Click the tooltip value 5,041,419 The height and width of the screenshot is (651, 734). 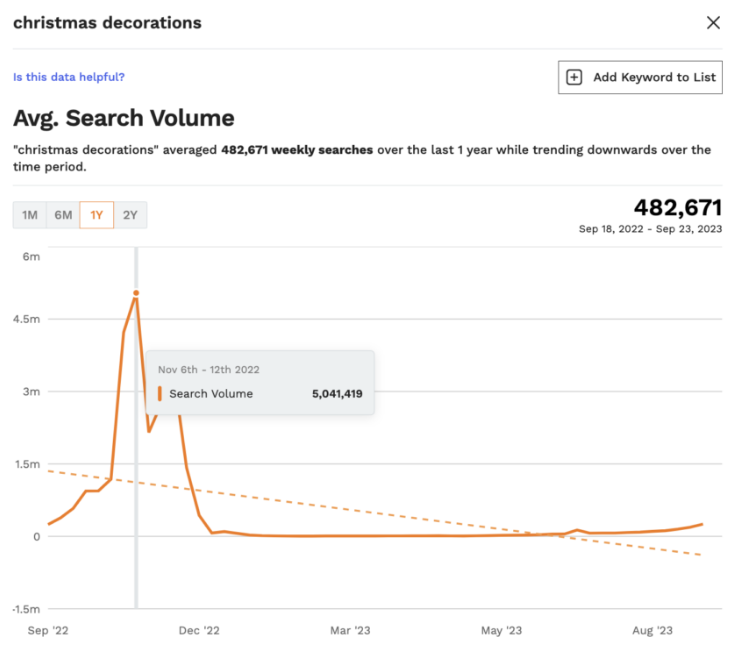click(x=337, y=394)
